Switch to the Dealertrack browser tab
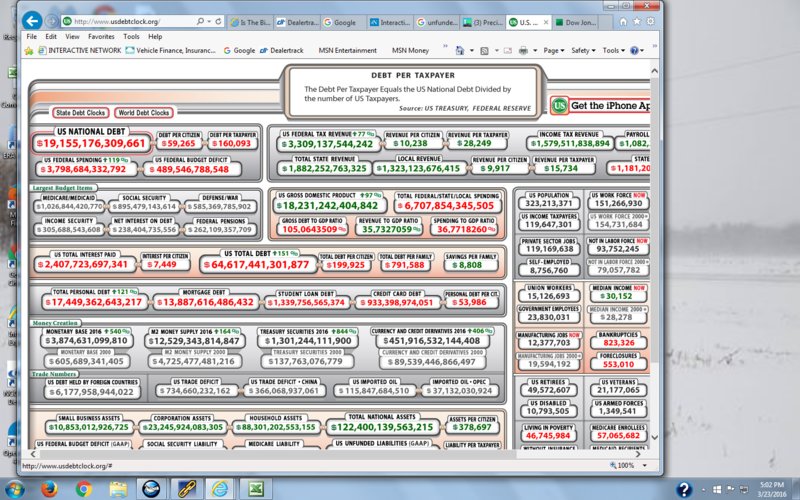Screen dimensions: 800x500 click(x=296, y=22)
